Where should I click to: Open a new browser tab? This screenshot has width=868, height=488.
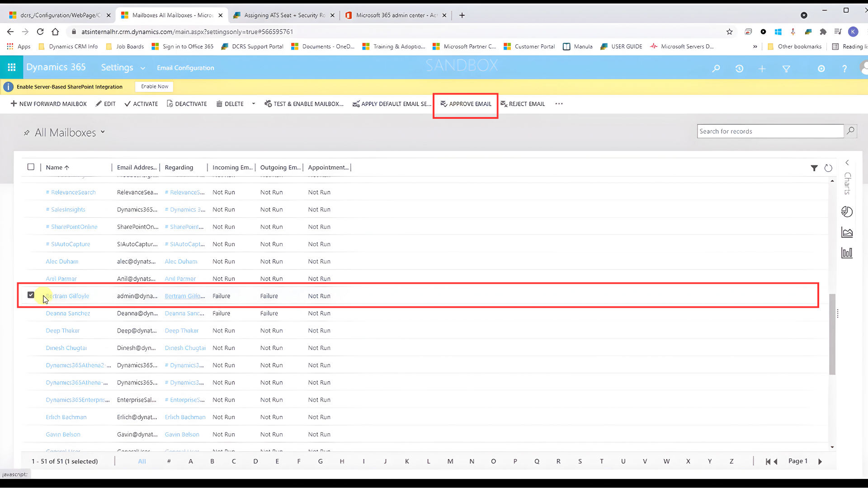(462, 15)
